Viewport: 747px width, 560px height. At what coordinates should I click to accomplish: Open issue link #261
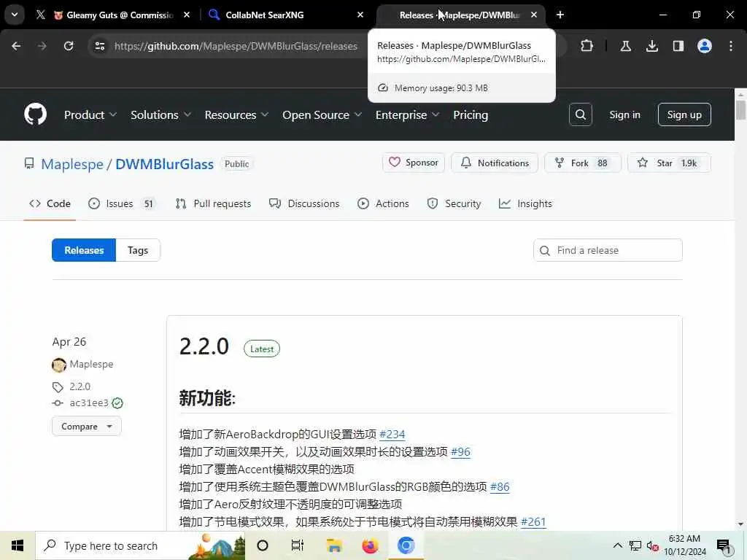click(x=533, y=522)
